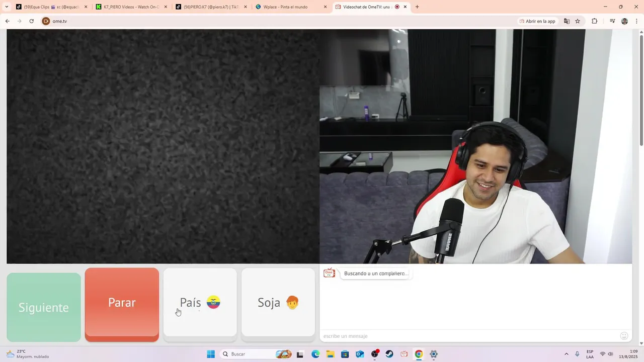
Task: Open the tab search dropdown arrow
Action: coord(7,7)
